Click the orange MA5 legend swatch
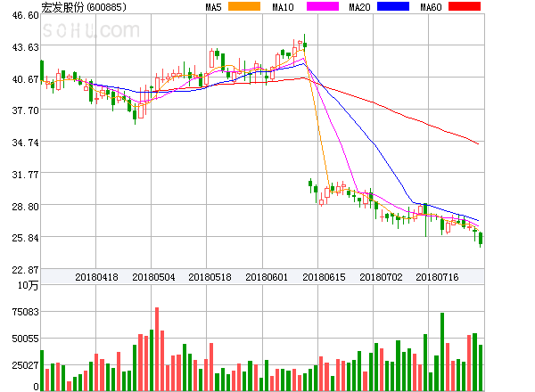This screenshot has height=392, width=535. [x=244, y=6]
